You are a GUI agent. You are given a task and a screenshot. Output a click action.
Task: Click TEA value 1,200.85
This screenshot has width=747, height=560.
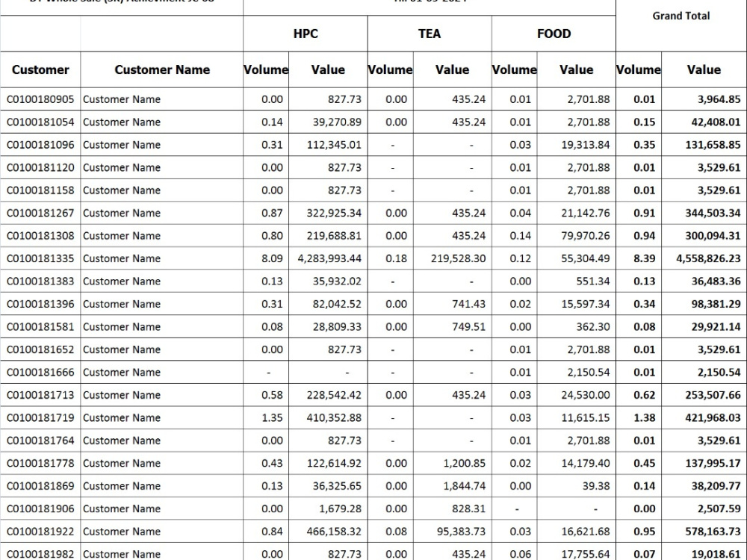[x=465, y=464]
